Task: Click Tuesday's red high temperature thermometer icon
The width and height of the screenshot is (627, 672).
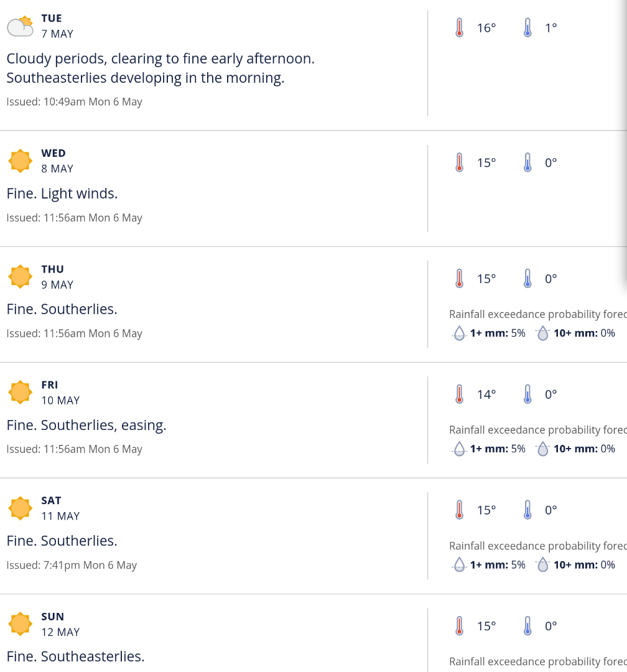Action: (x=459, y=27)
